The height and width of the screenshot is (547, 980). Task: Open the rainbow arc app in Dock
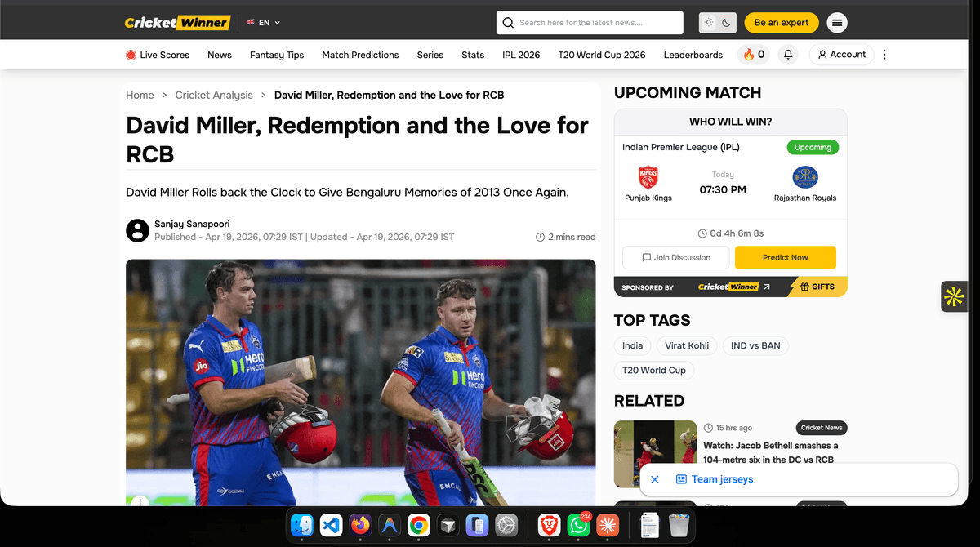390,525
